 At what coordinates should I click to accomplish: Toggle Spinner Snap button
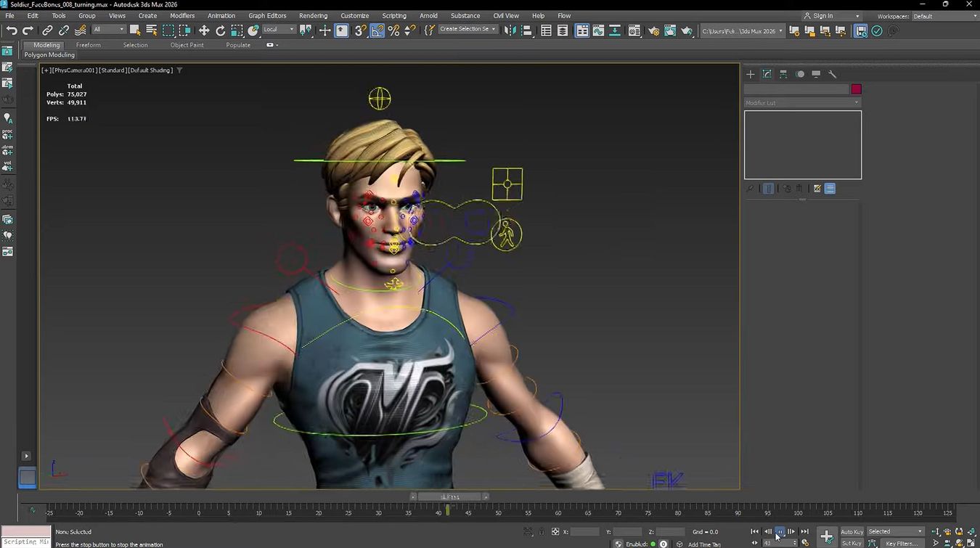tap(411, 30)
